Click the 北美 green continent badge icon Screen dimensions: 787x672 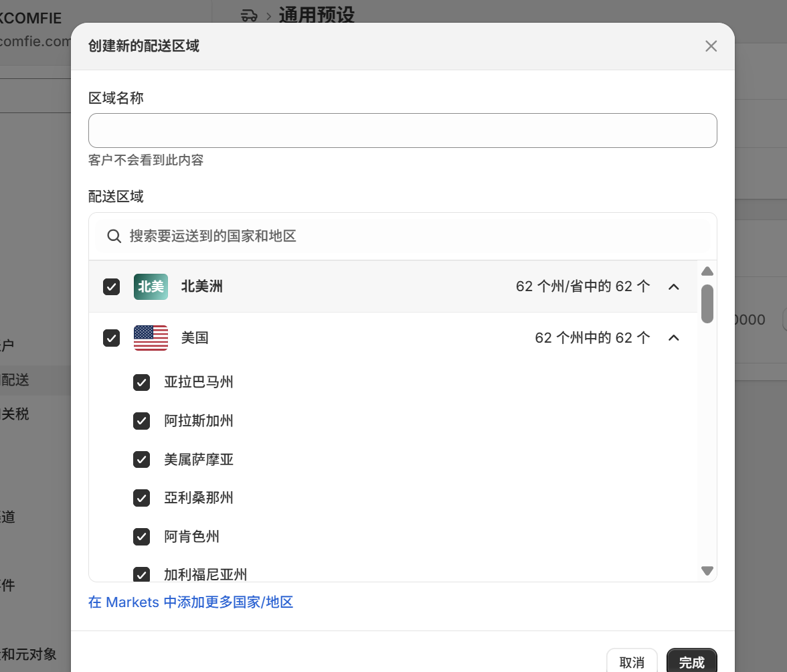coord(151,286)
